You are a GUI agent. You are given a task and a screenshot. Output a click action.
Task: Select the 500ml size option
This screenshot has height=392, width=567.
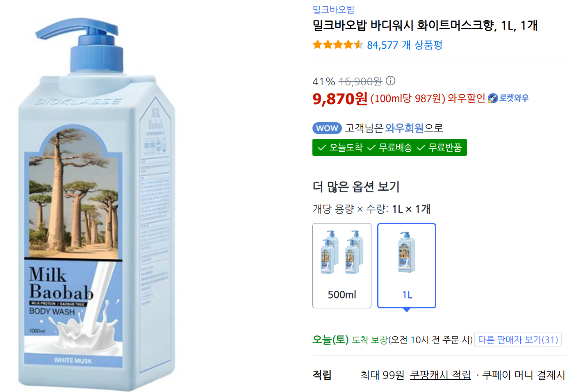click(342, 265)
